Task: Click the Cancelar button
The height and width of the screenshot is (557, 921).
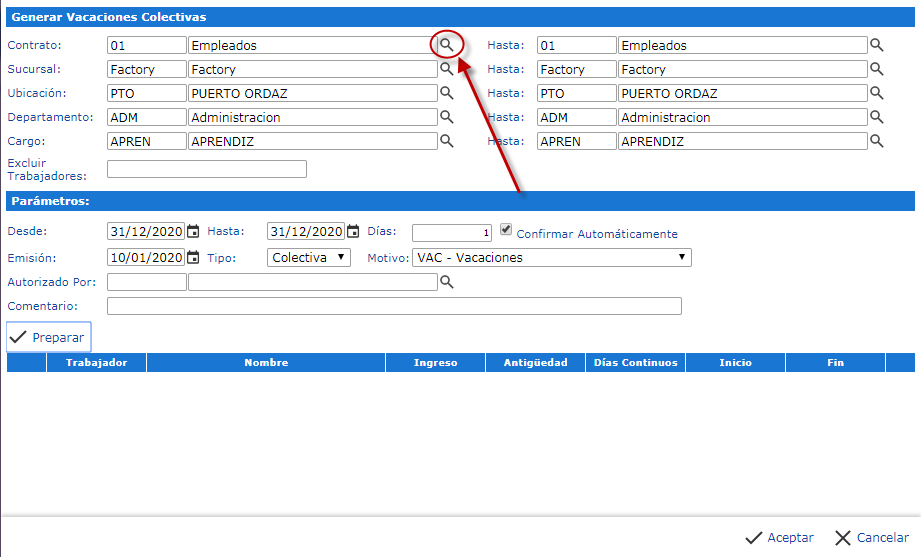Action: pyautogui.click(x=871, y=537)
